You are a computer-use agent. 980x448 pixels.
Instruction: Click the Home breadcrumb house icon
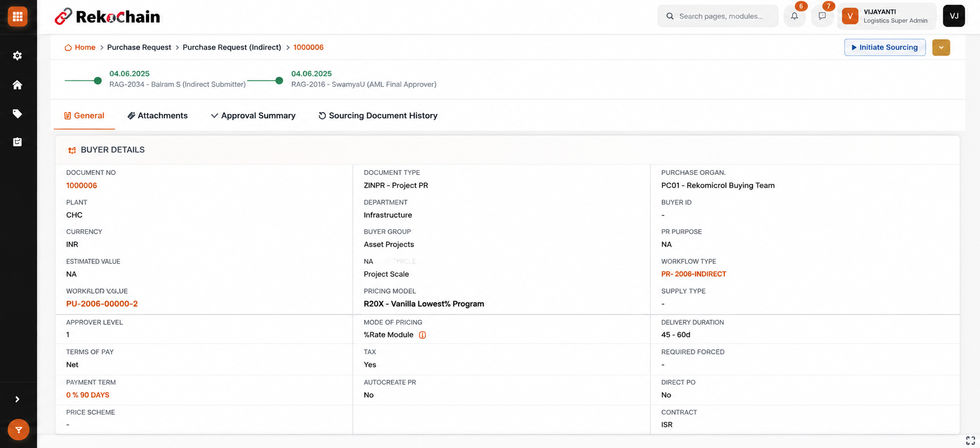coord(68,48)
